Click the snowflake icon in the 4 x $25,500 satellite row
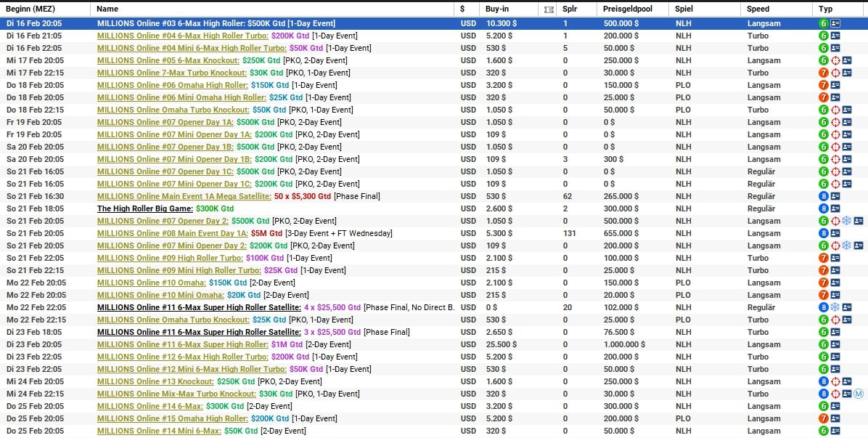868x438 pixels. coord(835,307)
